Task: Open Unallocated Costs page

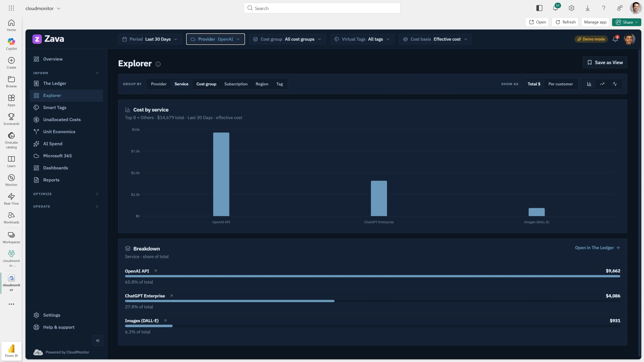Action: coord(66,120)
